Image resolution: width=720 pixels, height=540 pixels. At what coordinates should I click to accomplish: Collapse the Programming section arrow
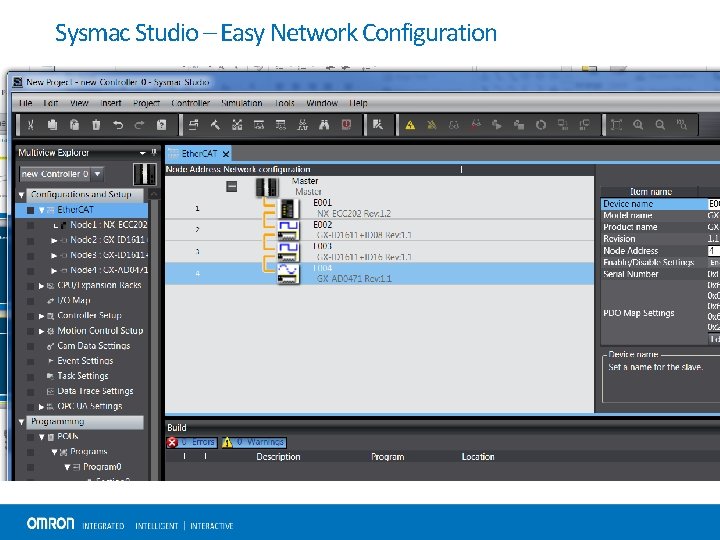21,422
